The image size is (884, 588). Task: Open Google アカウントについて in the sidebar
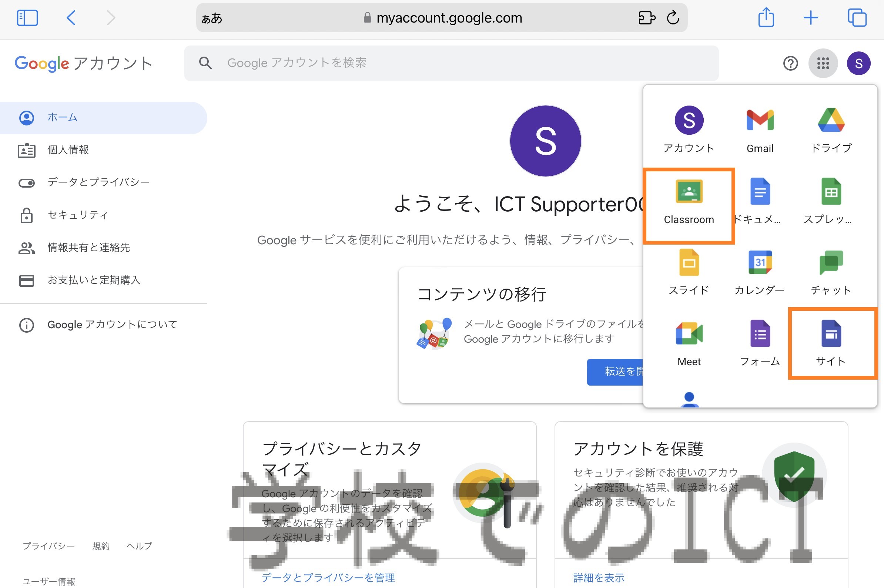pyautogui.click(x=103, y=325)
